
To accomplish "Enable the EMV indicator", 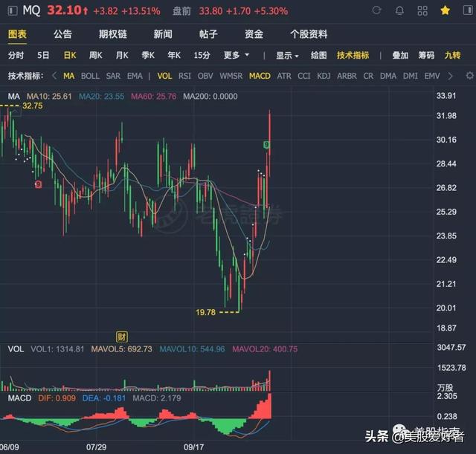I will click(431, 76).
